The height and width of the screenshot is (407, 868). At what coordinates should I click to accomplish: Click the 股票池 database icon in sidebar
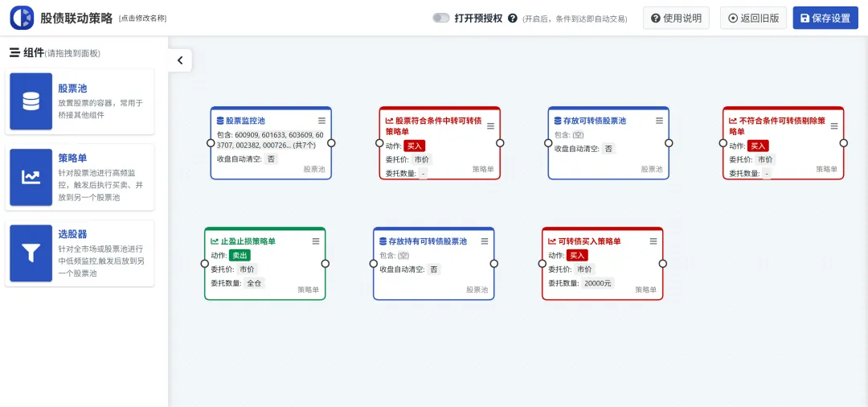pyautogui.click(x=31, y=101)
